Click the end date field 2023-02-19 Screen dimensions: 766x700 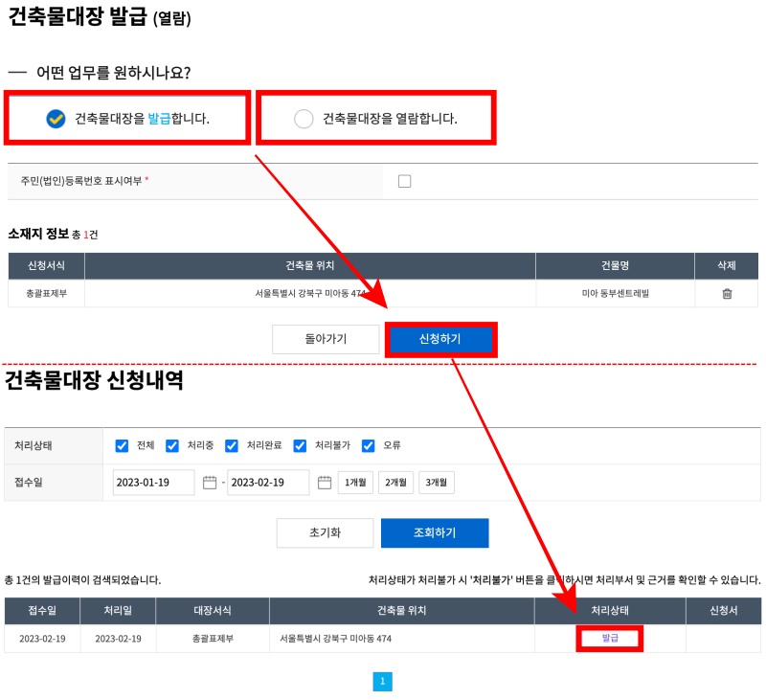point(268,483)
